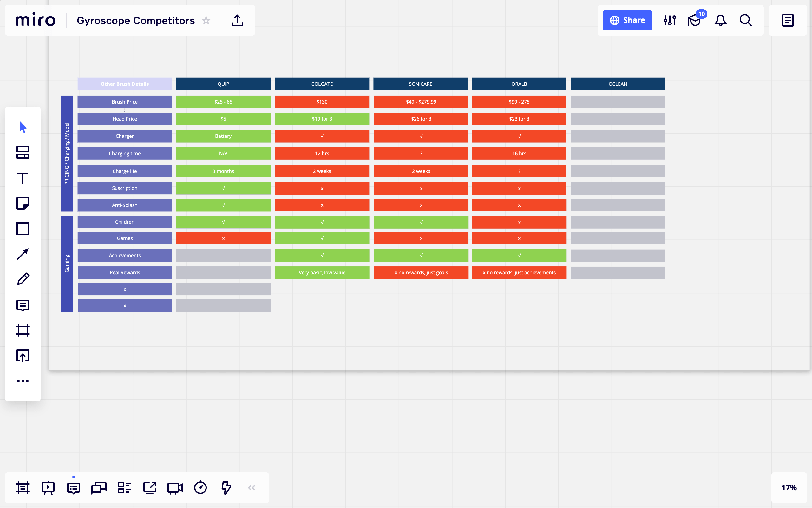Select the Battery cell under QUIP
812x508 pixels.
223,136
